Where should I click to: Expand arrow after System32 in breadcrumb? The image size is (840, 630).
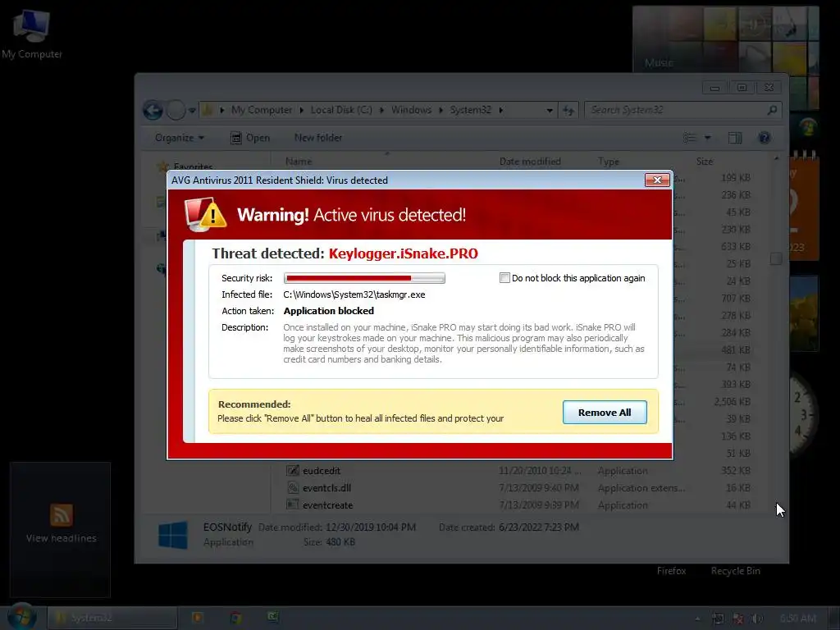[501, 111]
